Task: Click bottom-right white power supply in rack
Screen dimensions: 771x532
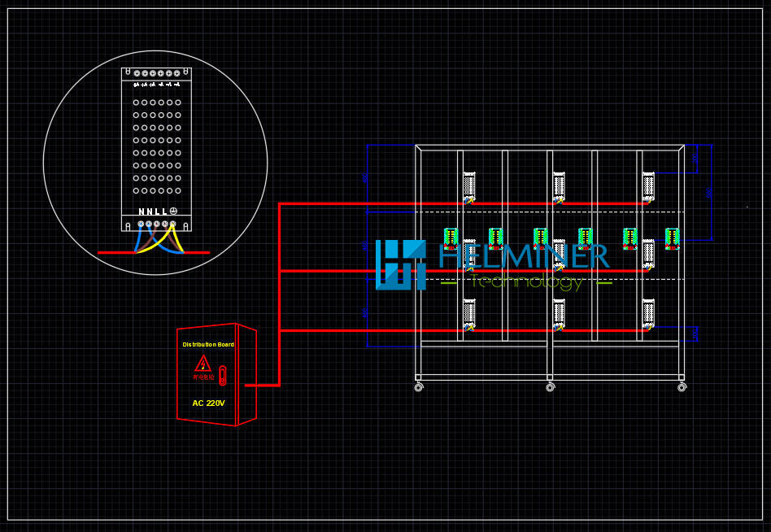Action: pyautogui.click(x=648, y=312)
